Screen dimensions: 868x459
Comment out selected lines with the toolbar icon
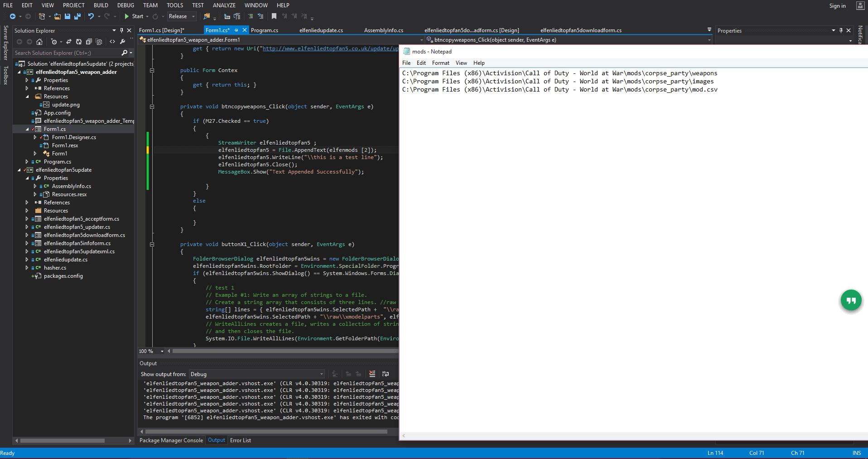pos(251,16)
